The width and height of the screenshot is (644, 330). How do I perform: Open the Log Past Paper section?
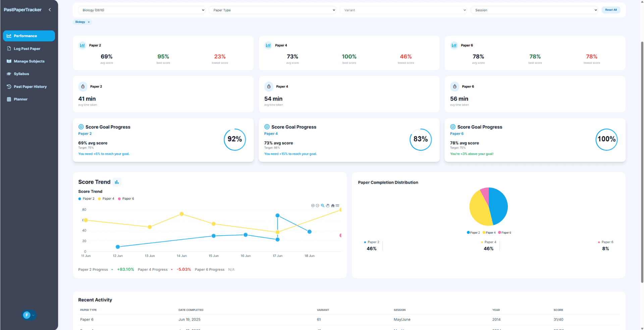point(27,48)
